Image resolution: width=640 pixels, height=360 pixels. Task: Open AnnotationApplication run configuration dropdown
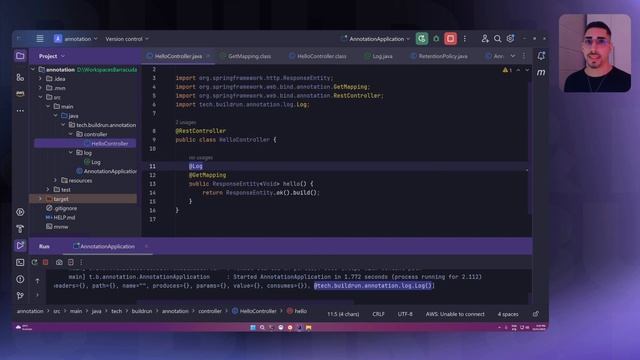tap(376, 39)
